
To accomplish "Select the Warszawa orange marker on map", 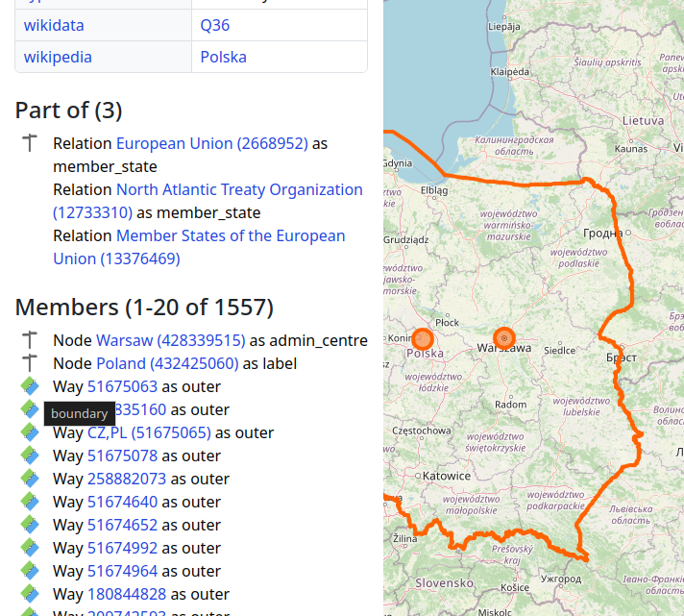I will point(504,338).
